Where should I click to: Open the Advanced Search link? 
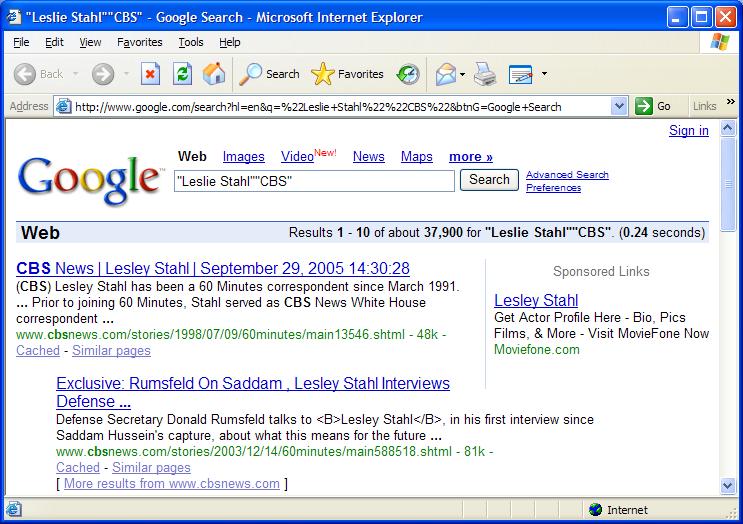tap(567, 175)
